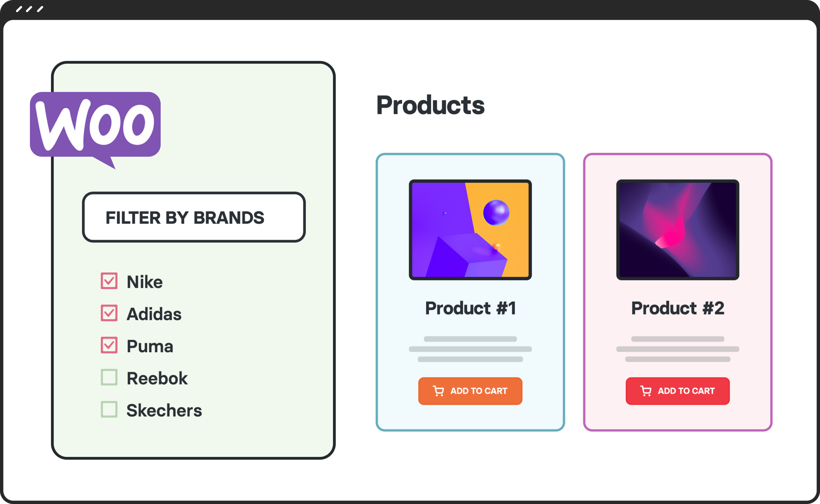Click the Woo logo badge
The width and height of the screenshot is (820, 504).
click(95, 125)
